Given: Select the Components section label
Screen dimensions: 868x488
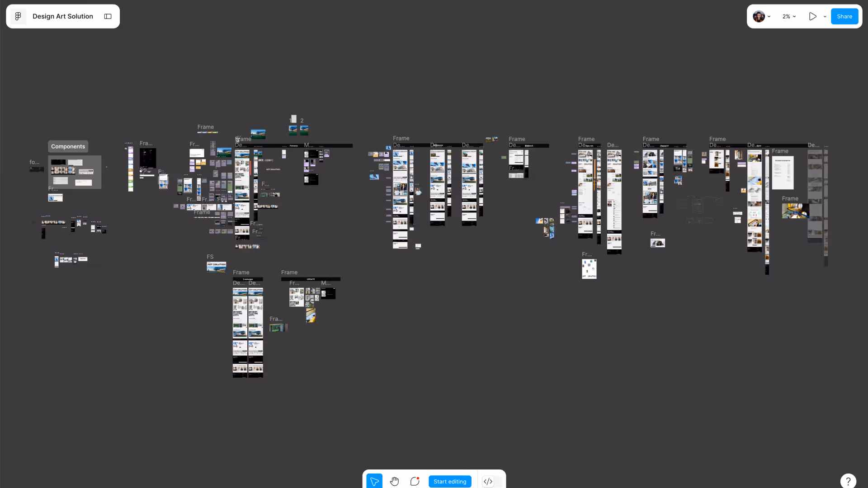Looking at the screenshot, I should click(x=68, y=146).
